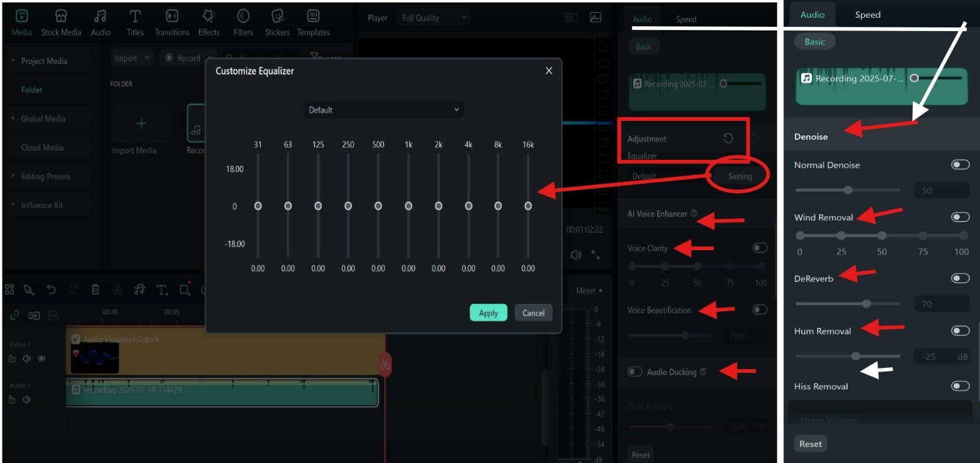This screenshot has height=463, width=980.
Task: Enable Wind Removal toggle
Action: [x=960, y=217]
